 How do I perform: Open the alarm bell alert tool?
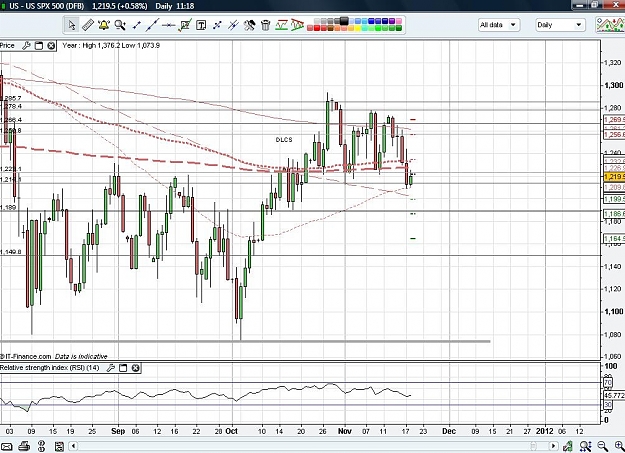coord(104,25)
